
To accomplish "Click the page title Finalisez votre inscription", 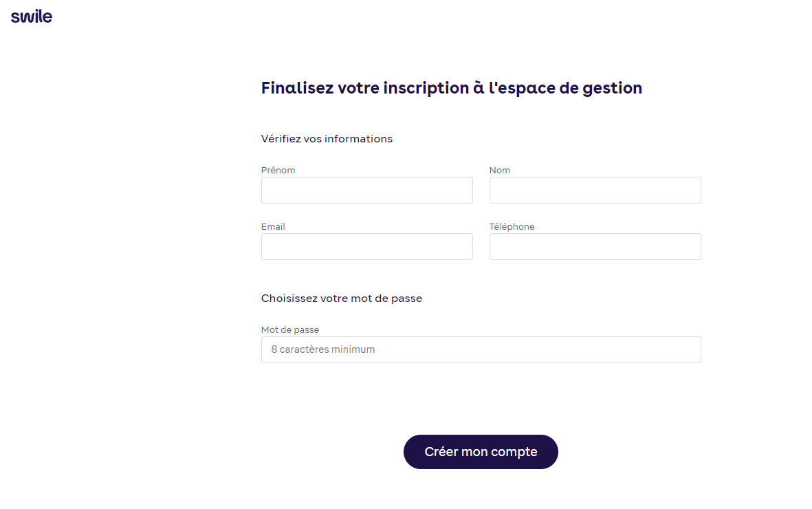I will pyautogui.click(x=451, y=88).
